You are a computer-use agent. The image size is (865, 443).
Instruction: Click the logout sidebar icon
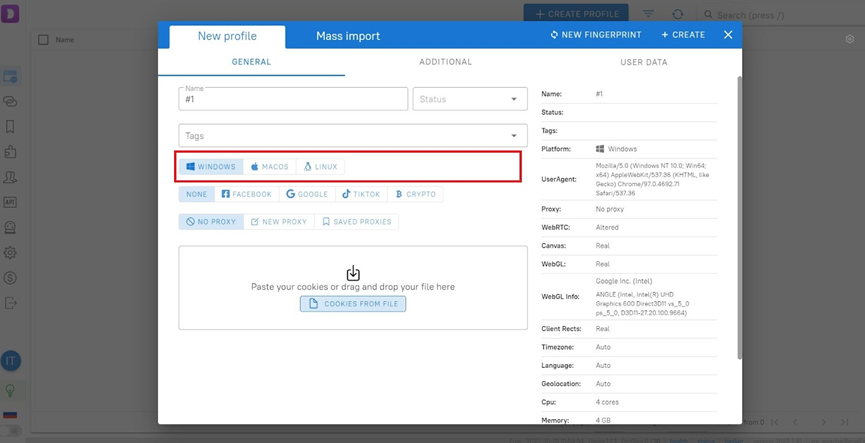tap(10, 303)
